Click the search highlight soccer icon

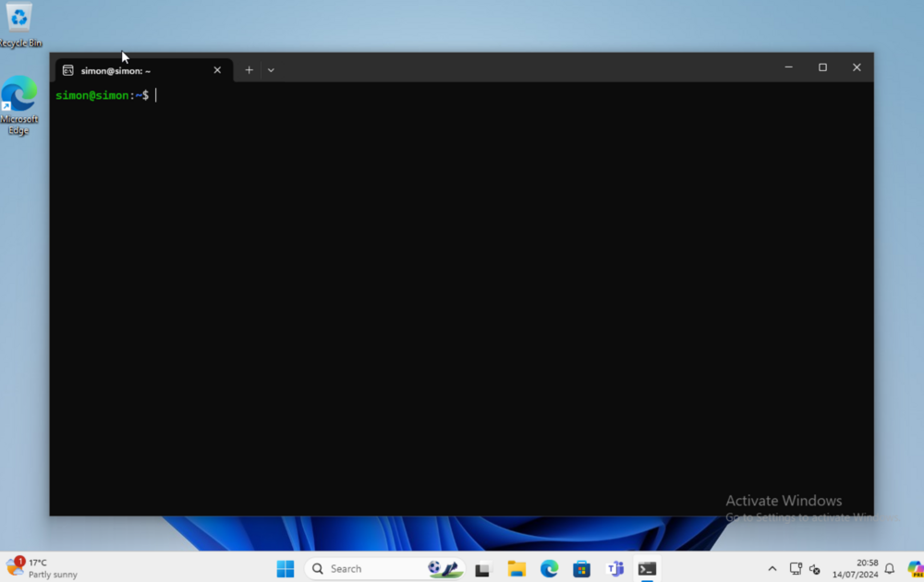pos(445,568)
